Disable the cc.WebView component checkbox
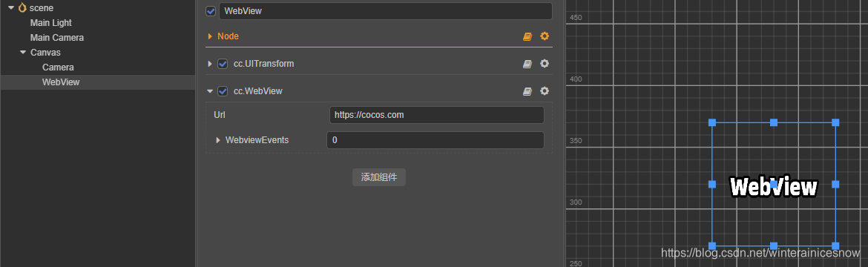868x267 pixels. (223, 90)
